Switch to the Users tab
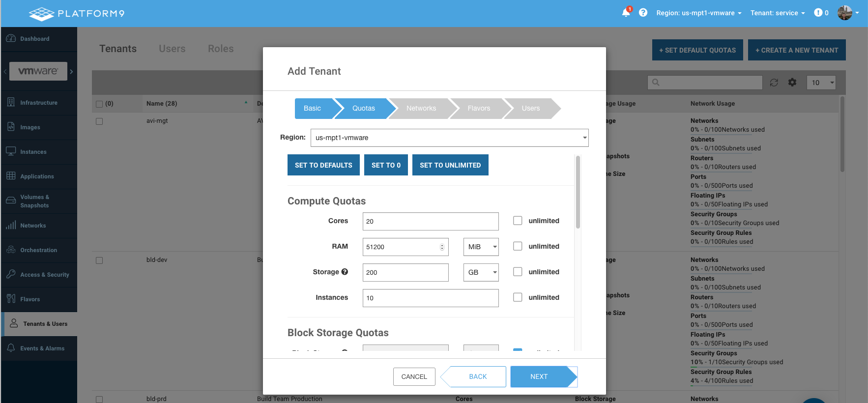Image resolution: width=868 pixels, height=403 pixels. click(x=172, y=49)
